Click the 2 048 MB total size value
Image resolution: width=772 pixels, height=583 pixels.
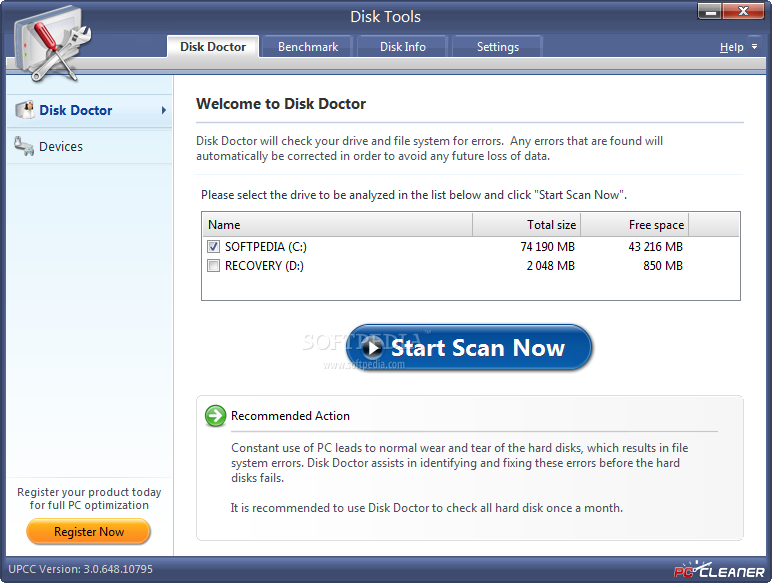click(x=550, y=266)
